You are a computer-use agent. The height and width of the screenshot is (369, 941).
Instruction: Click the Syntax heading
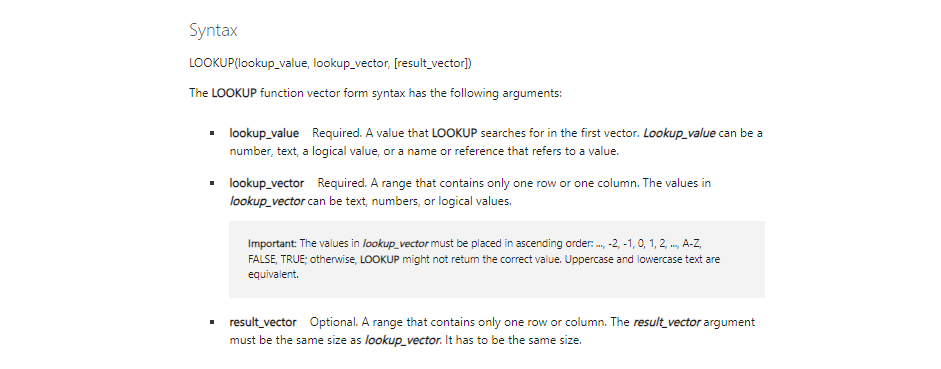213,31
